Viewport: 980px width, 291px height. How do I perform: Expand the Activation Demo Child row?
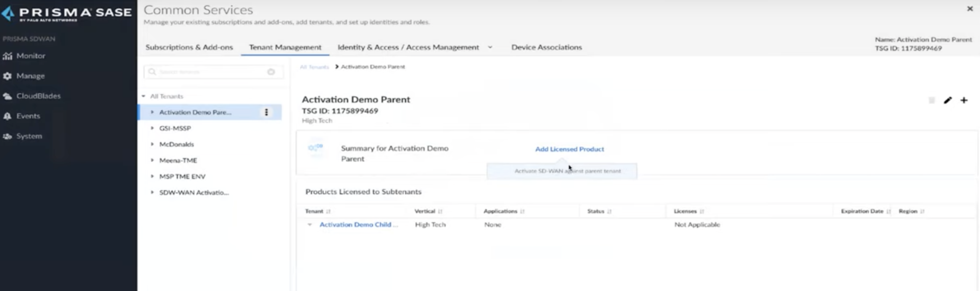(310, 225)
